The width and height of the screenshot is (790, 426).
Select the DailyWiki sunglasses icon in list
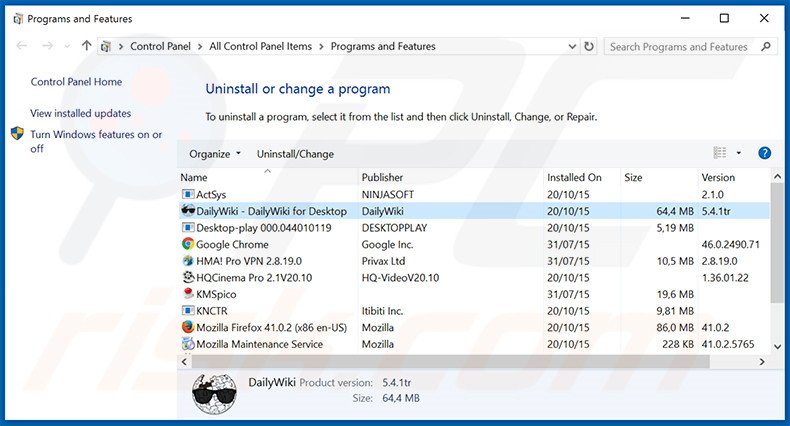[x=188, y=211]
